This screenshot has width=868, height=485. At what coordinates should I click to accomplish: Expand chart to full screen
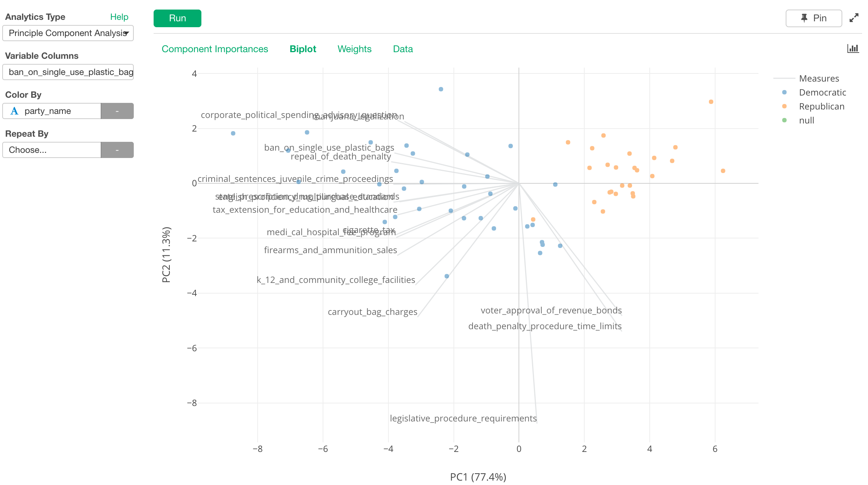(854, 18)
